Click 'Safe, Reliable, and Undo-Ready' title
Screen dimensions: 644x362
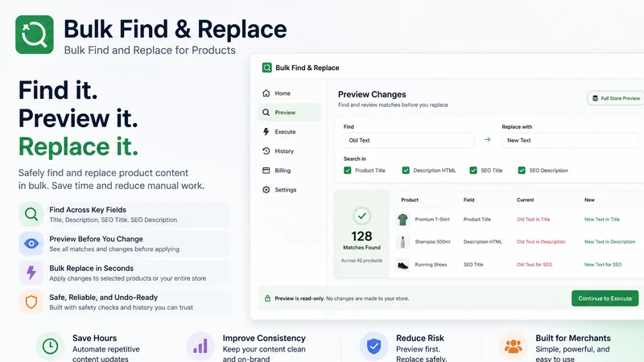[104, 298]
